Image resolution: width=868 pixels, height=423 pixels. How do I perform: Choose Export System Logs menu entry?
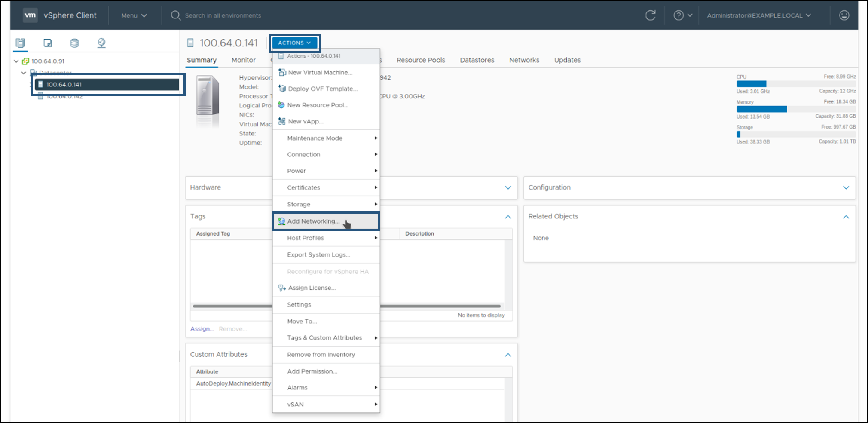tap(326, 254)
